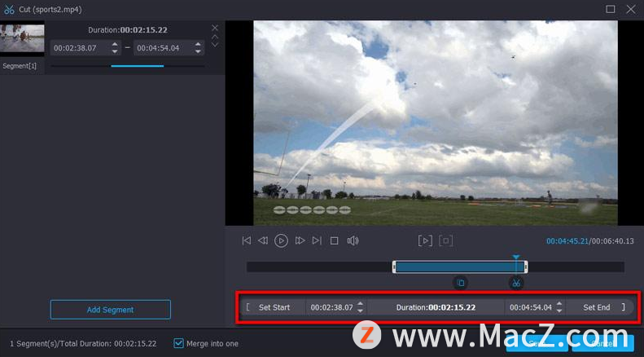Close the Cut window
This screenshot has height=357, width=644.
[x=631, y=9]
